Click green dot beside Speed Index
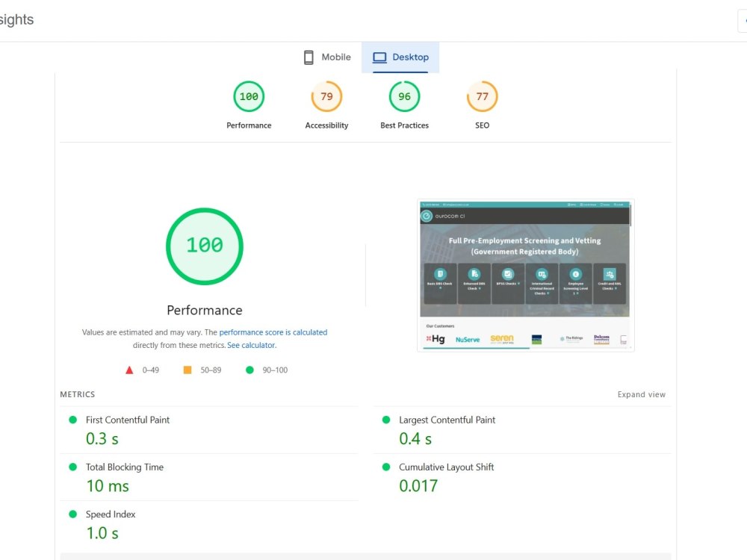 [x=73, y=514]
